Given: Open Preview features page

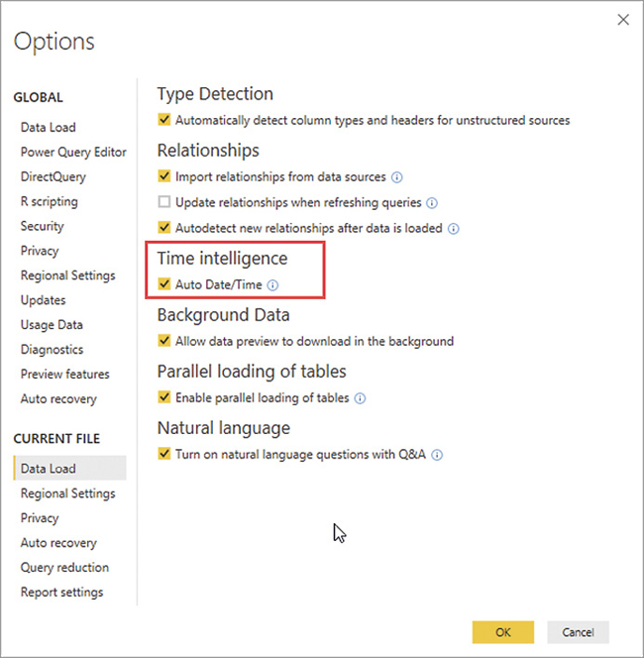Looking at the screenshot, I should pos(65,375).
